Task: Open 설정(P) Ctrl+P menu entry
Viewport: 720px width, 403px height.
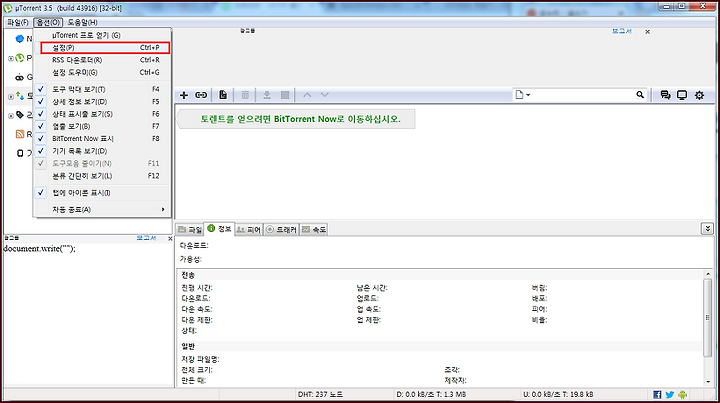Action: (x=105, y=48)
